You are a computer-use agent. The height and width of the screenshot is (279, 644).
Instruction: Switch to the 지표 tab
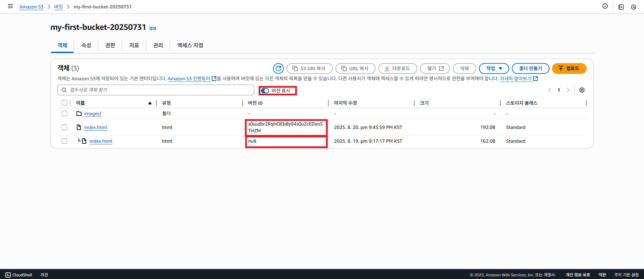point(134,45)
